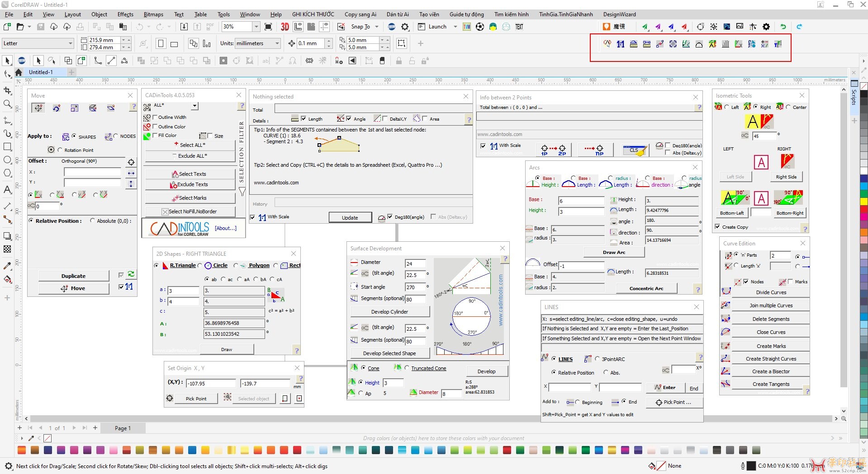Expand the Launch dropdown arrow
The image size is (868, 474).
point(455,27)
